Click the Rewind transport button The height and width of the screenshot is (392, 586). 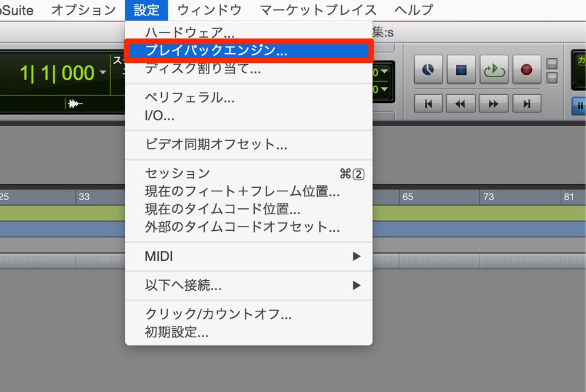pyautogui.click(x=461, y=104)
